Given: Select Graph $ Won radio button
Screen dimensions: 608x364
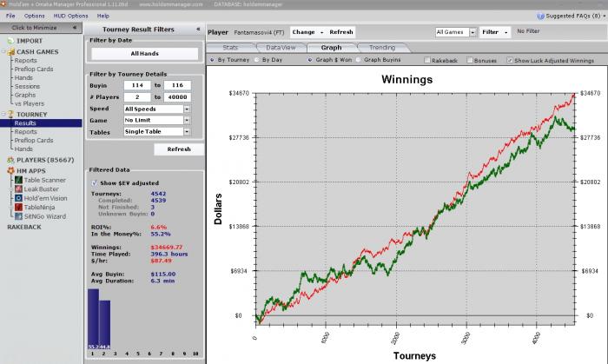Looking at the screenshot, I should click(310, 60).
